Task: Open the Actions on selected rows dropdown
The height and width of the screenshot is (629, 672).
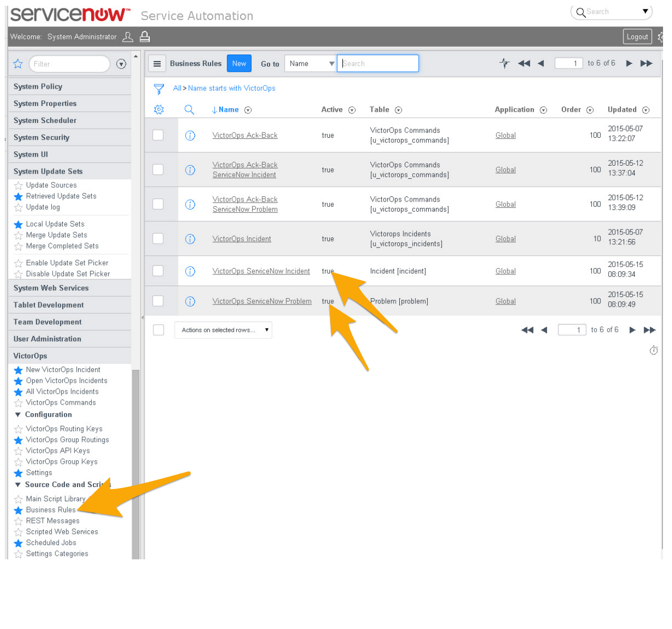Action: point(223,329)
